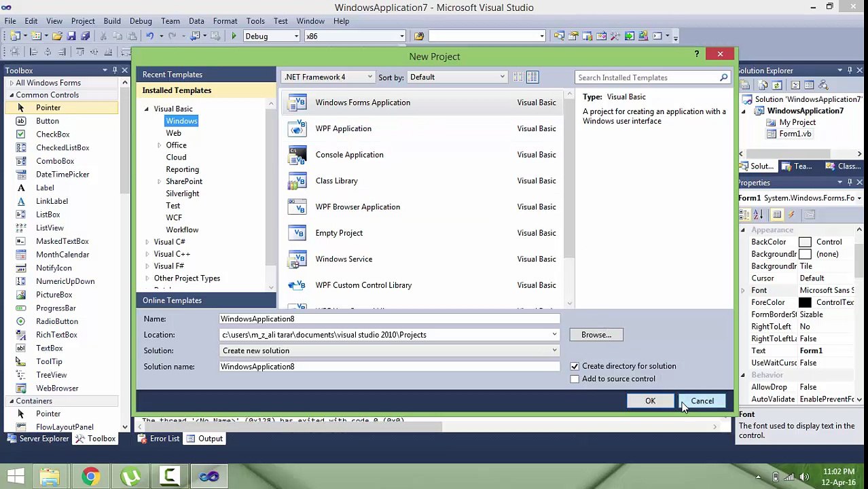Image resolution: width=868 pixels, height=489 pixels.
Task: Toggle Create directory for solution checkbox
Action: [575, 366]
